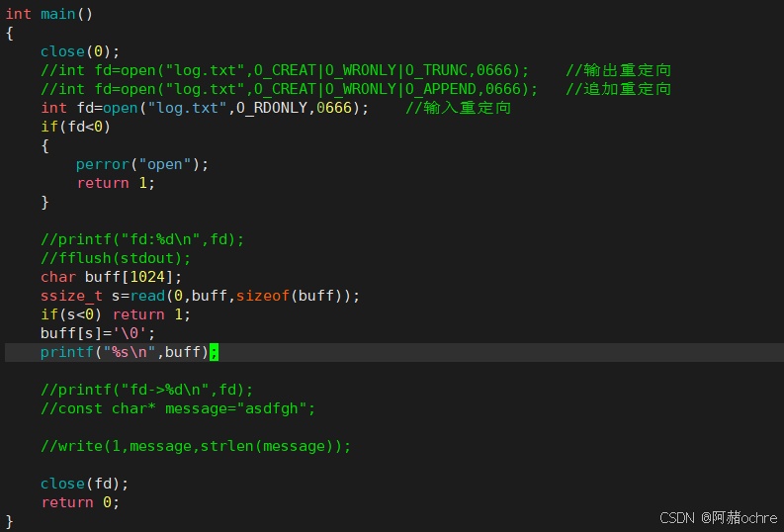Click the green cursor block after printf
The width and height of the screenshot is (784, 532).
click(x=214, y=352)
